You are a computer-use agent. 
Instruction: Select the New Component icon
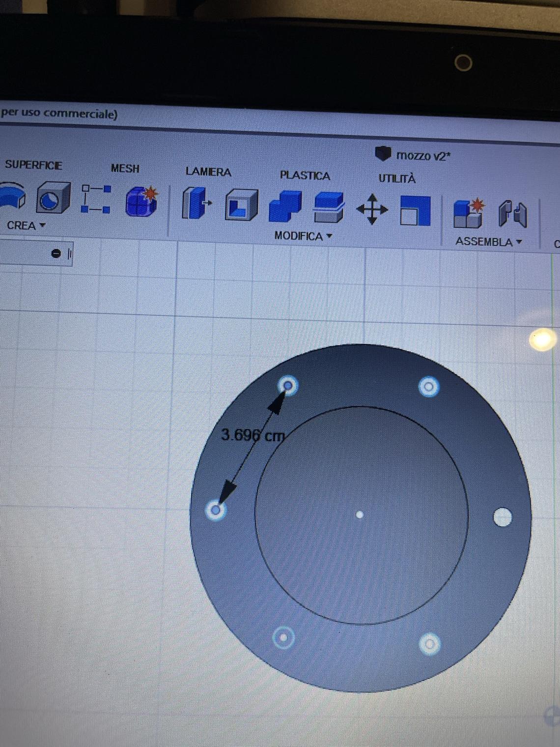click(x=469, y=213)
